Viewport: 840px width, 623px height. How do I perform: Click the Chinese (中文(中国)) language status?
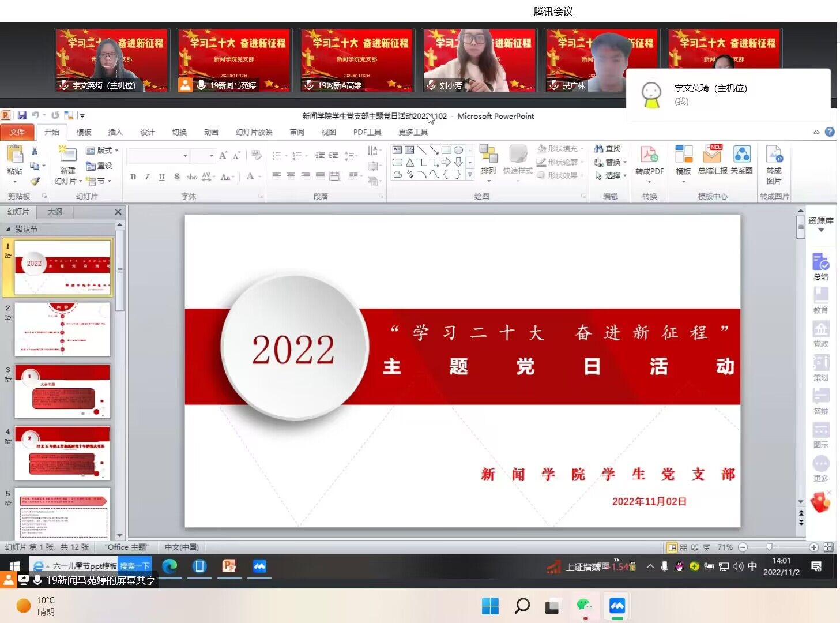tap(182, 547)
